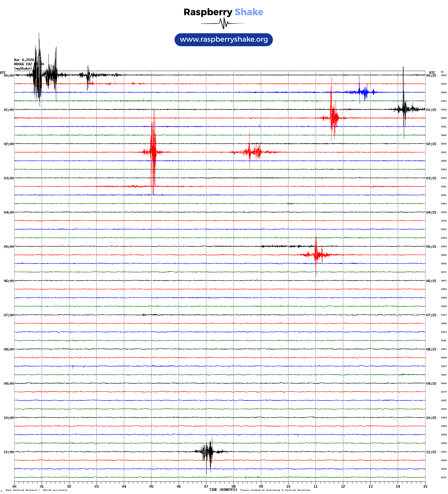Click the TIME (MINUTES) axis label
448x494 pixels.
223,490
